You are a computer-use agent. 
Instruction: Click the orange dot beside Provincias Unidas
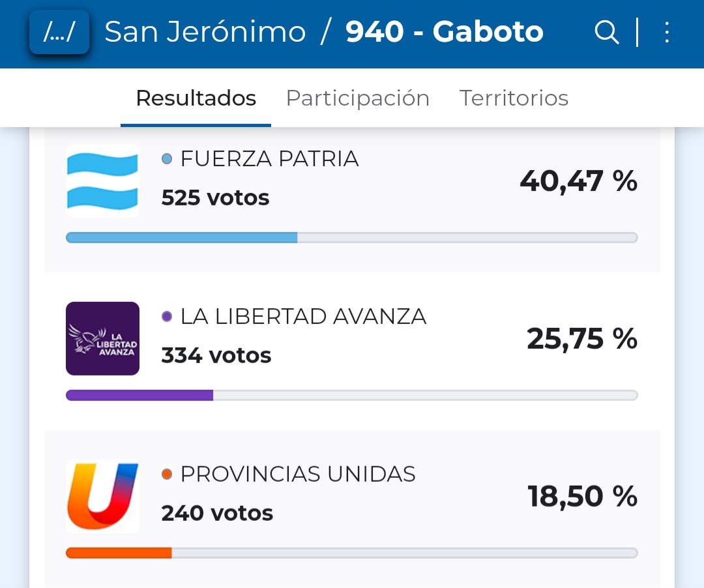(x=167, y=475)
